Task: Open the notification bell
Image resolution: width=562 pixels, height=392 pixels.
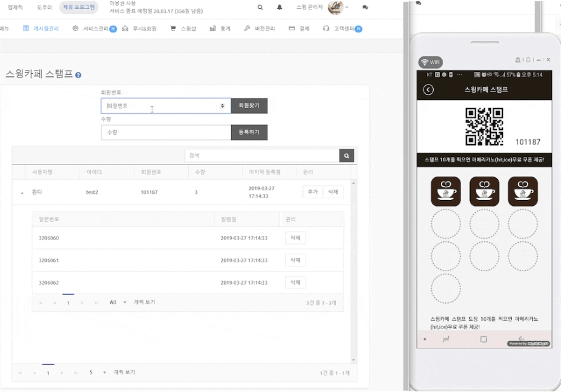Action: (279, 8)
